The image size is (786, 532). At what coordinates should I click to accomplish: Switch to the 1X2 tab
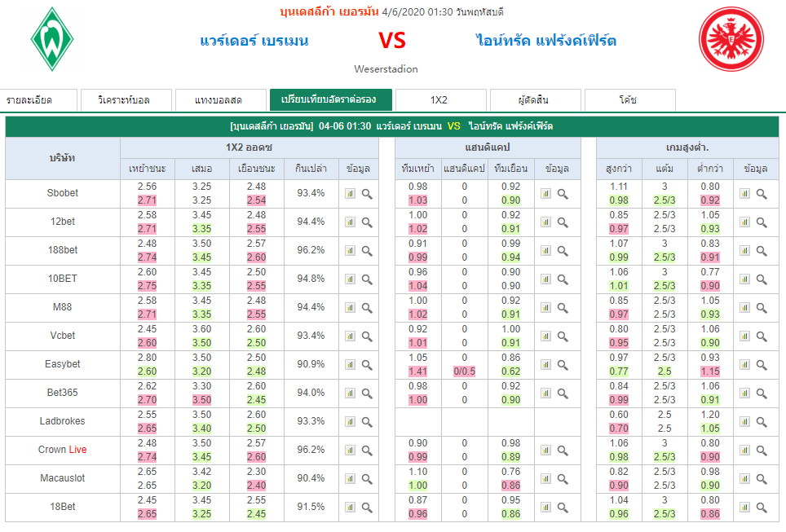pos(440,99)
